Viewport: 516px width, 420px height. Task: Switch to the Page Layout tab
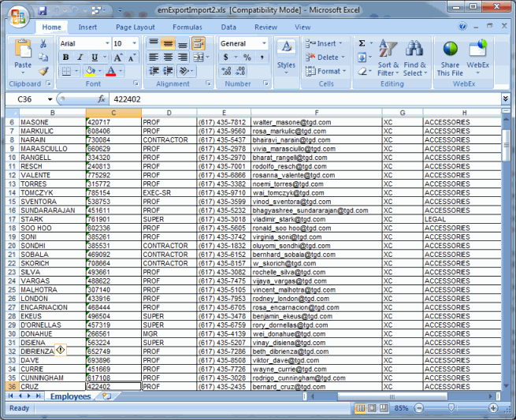(x=135, y=28)
